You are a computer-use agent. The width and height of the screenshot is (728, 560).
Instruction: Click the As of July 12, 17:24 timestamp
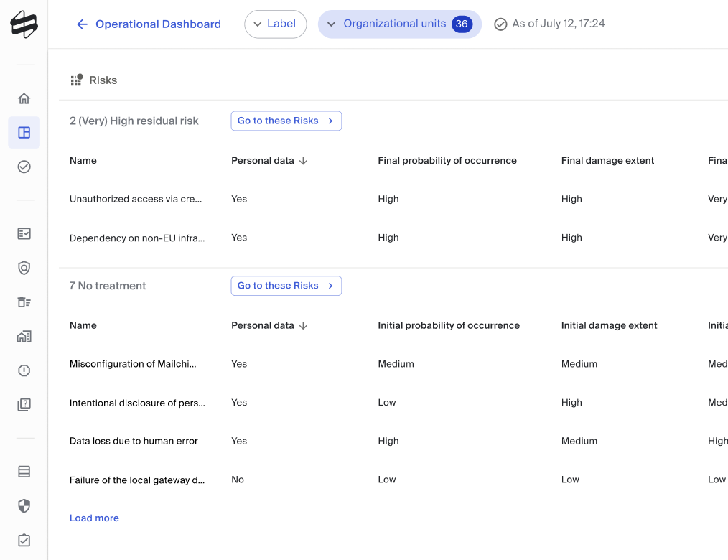point(559,24)
